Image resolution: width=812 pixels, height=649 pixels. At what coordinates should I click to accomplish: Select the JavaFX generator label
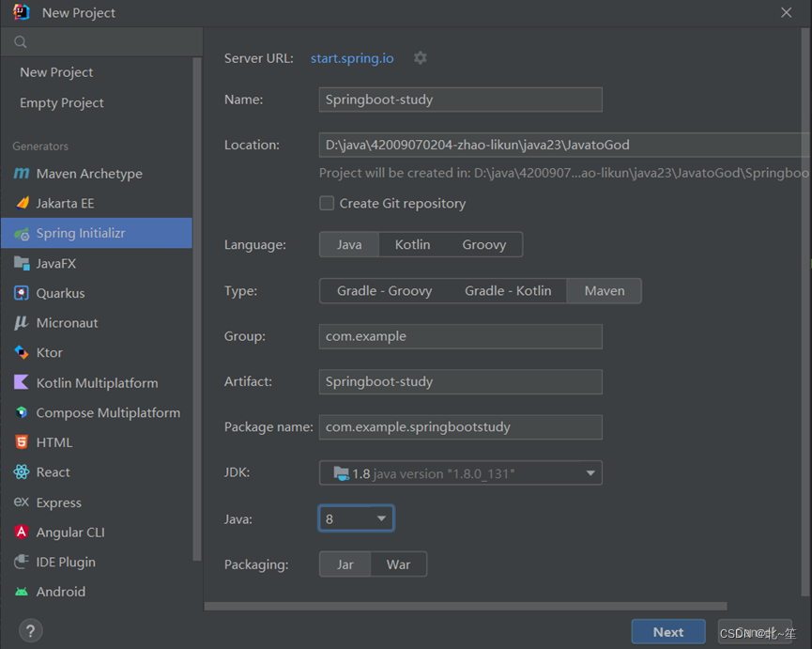pyautogui.click(x=56, y=264)
